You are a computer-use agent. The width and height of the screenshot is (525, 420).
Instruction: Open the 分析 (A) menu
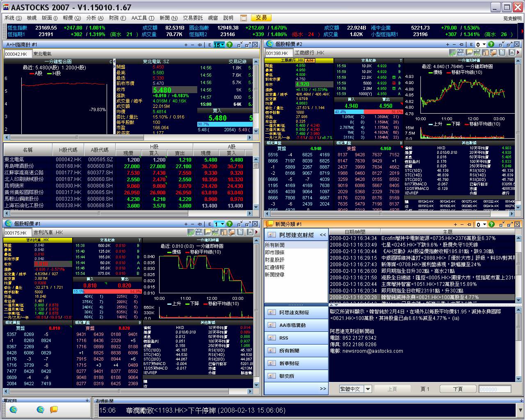click(x=95, y=18)
